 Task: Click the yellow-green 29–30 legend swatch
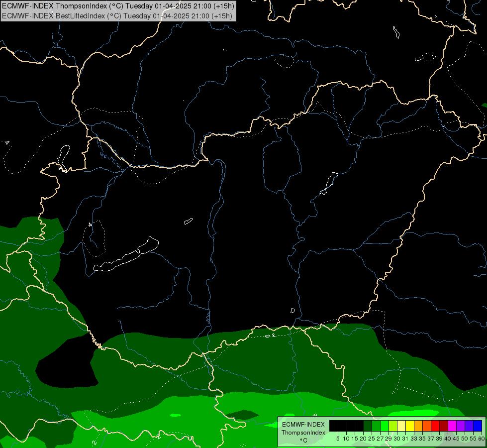click(393, 426)
